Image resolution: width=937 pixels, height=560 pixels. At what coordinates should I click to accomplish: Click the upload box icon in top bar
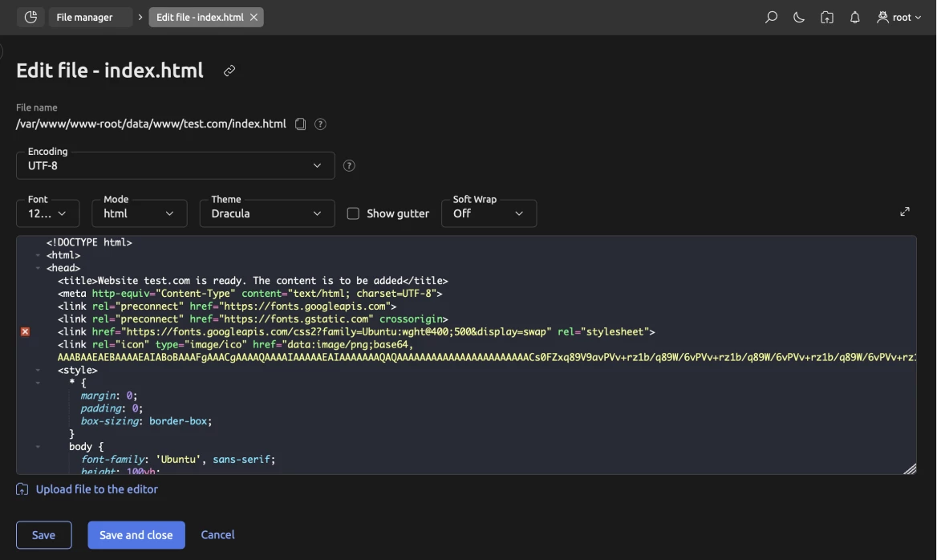coord(827,18)
